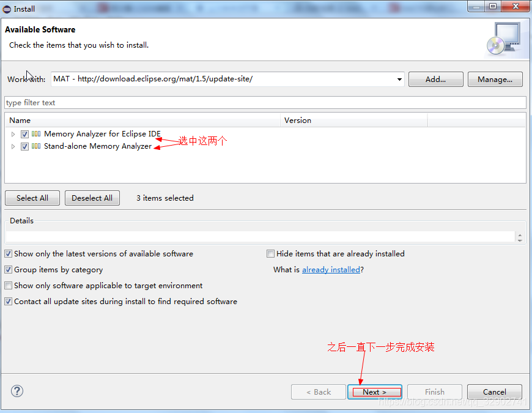Viewport: 532px width, 413px height.
Task: Click the Memory Analyzer for Eclipse IDE category icon
Action: click(x=36, y=134)
